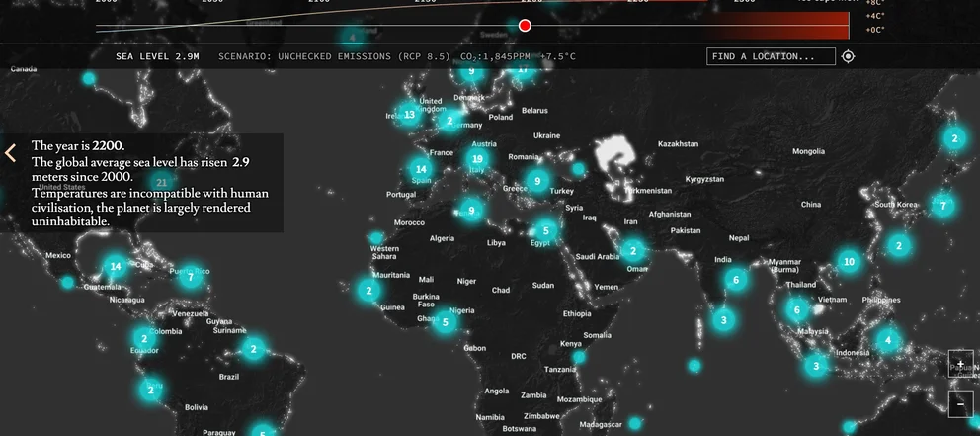The image size is (980, 436).
Task: Select cluster marker 6 near Malaysia
Action: pyautogui.click(x=796, y=309)
